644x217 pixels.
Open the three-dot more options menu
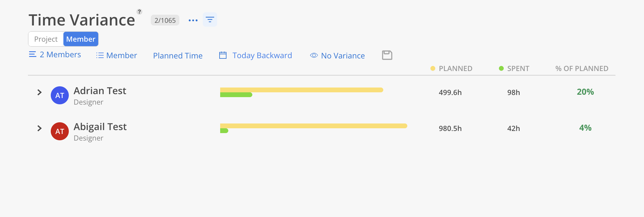(x=193, y=20)
